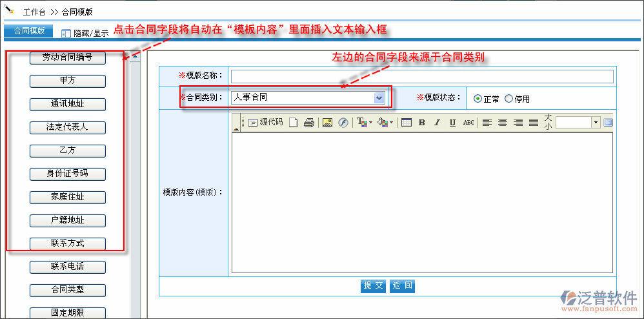The image size is (644, 319).
Task: Toggle bold formatting
Action: pos(421,123)
